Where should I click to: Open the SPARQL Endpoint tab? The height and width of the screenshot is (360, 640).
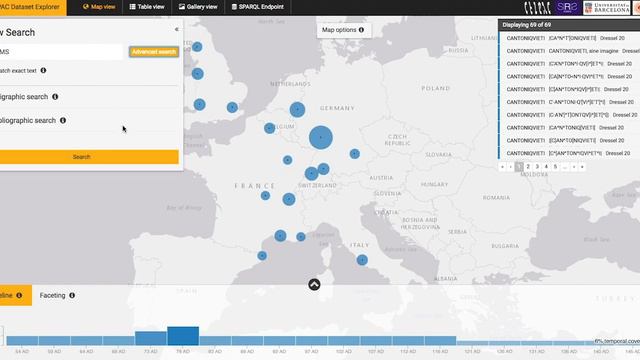click(258, 7)
